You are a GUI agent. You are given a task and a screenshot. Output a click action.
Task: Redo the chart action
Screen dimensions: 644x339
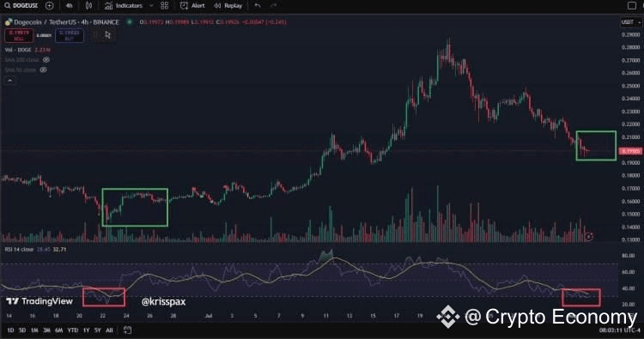pyautogui.click(x=274, y=6)
